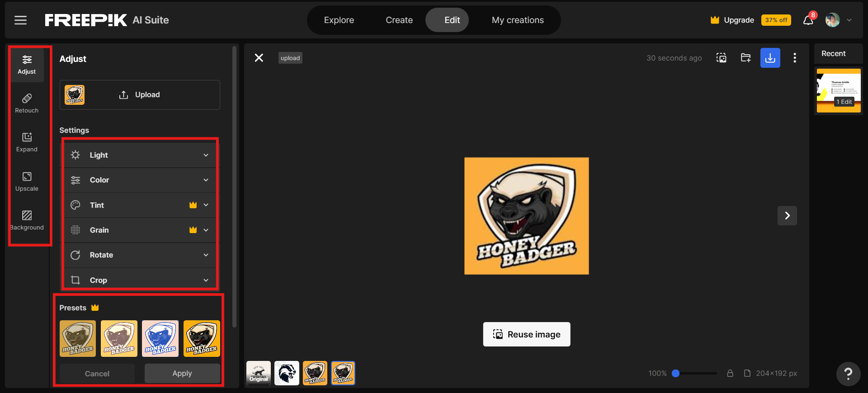Open the account dropdown chevron
Screen dimensions: 868x393
[x=849, y=20]
